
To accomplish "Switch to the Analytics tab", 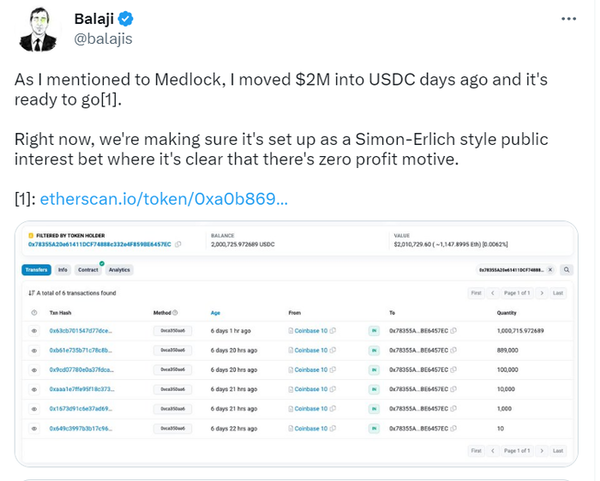I will tap(119, 270).
